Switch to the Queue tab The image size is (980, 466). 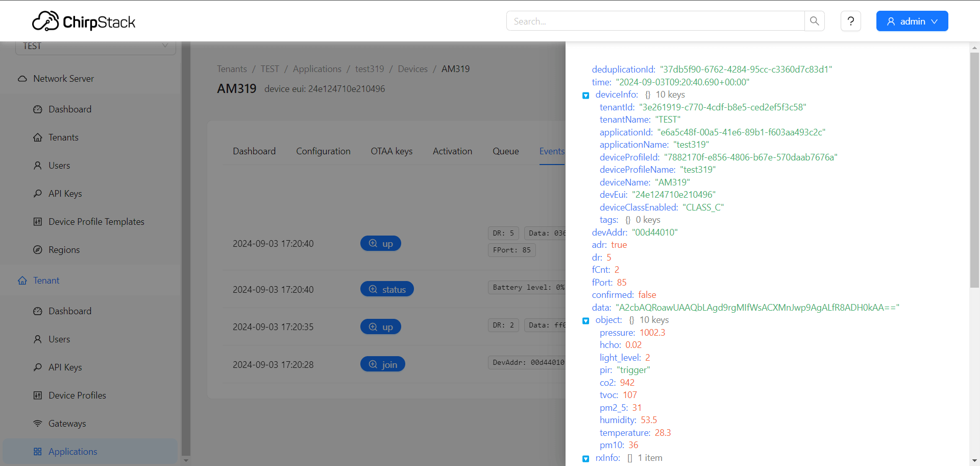(505, 151)
